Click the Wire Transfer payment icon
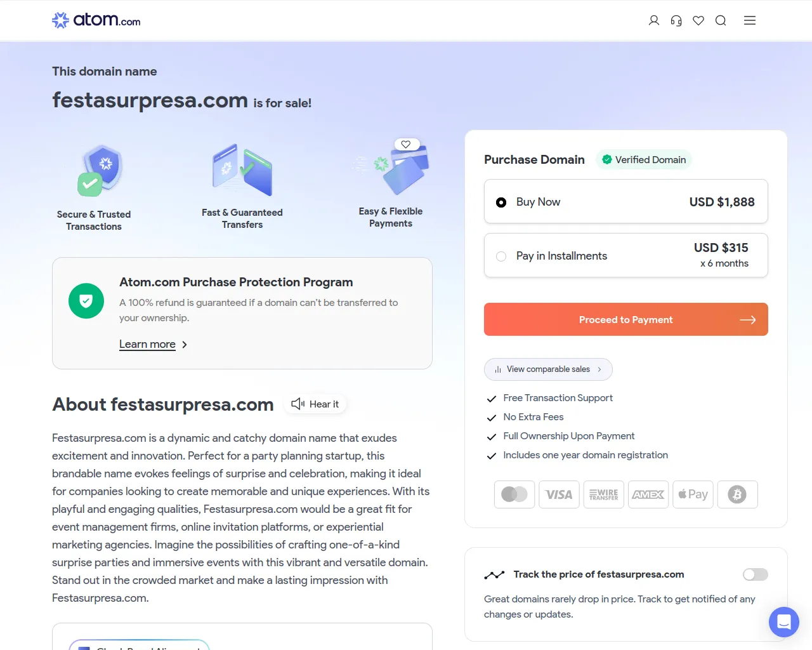 click(x=603, y=494)
